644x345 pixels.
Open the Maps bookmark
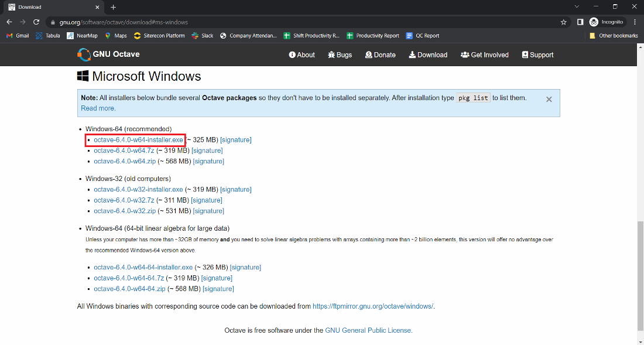click(x=116, y=36)
